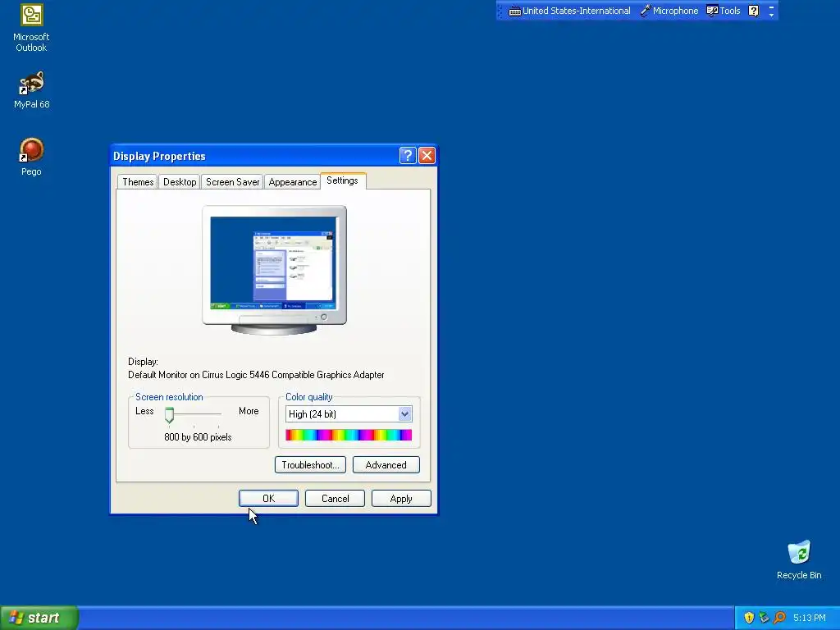This screenshot has width=840, height=630.
Task: Open Advanced display settings
Action: (386, 465)
